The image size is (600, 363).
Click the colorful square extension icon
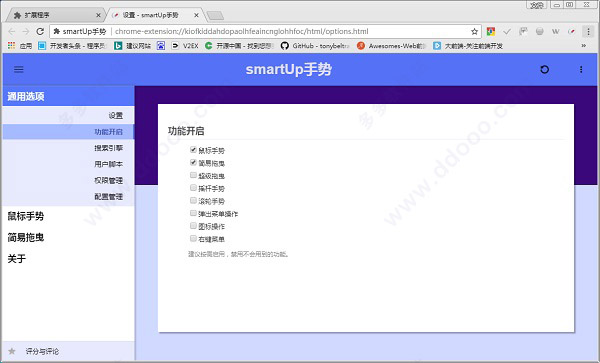(491, 31)
